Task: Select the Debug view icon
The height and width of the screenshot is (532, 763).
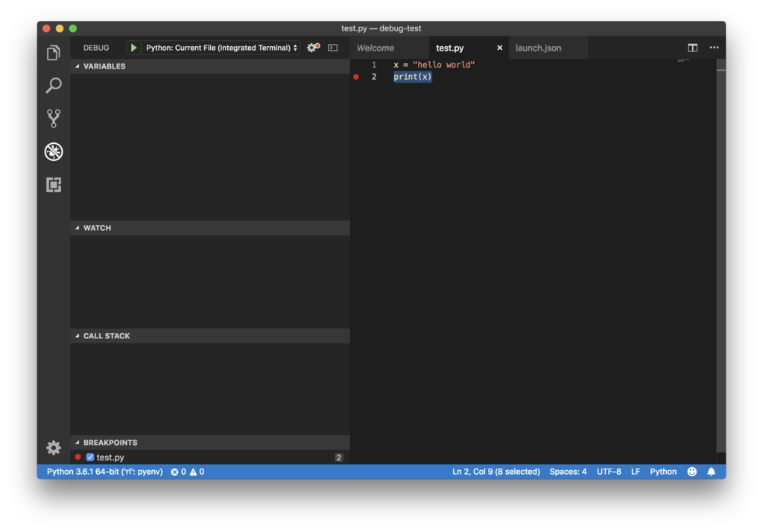Action: (54, 152)
